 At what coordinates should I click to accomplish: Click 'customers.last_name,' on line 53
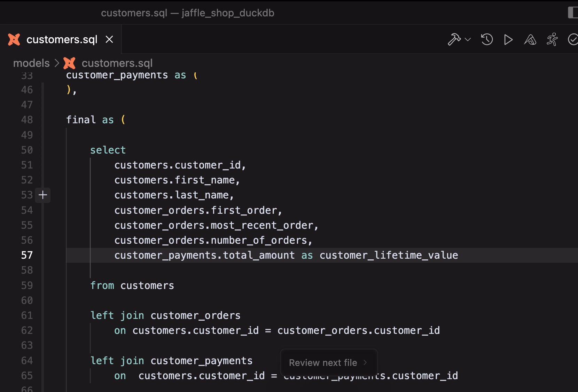coord(174,195)
